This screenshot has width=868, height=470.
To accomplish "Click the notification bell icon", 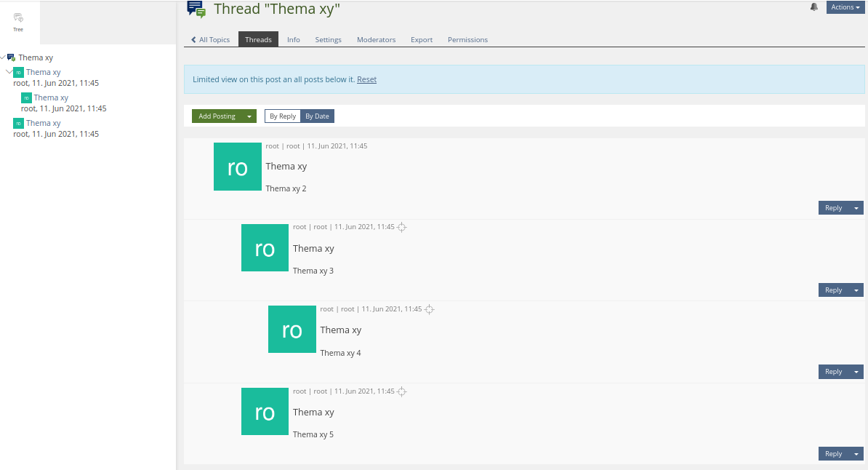I will point(814,7).
